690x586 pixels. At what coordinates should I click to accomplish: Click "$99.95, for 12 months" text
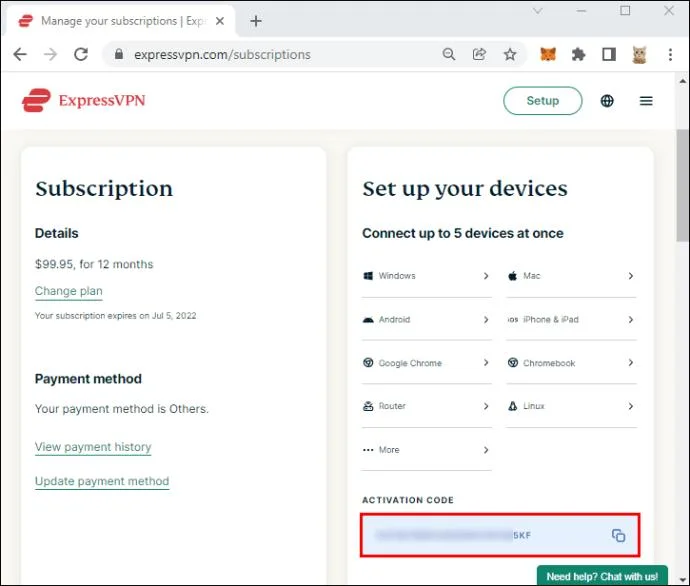pyautogui.click(x=94, y=264)
